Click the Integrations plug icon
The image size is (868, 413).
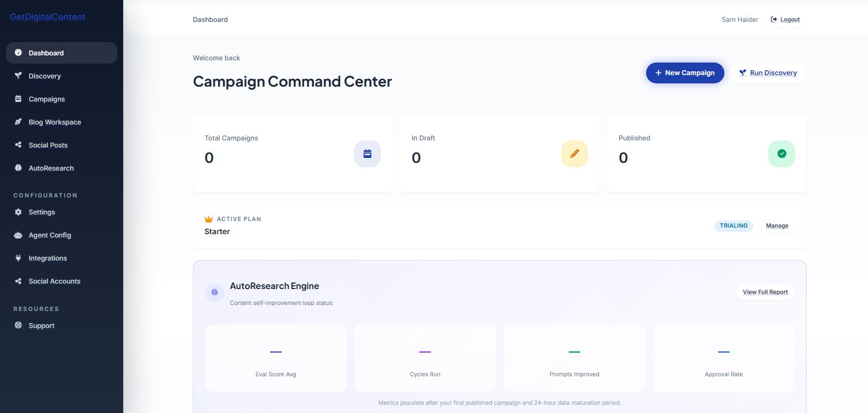pyautogui.click(x=18, y=258)
